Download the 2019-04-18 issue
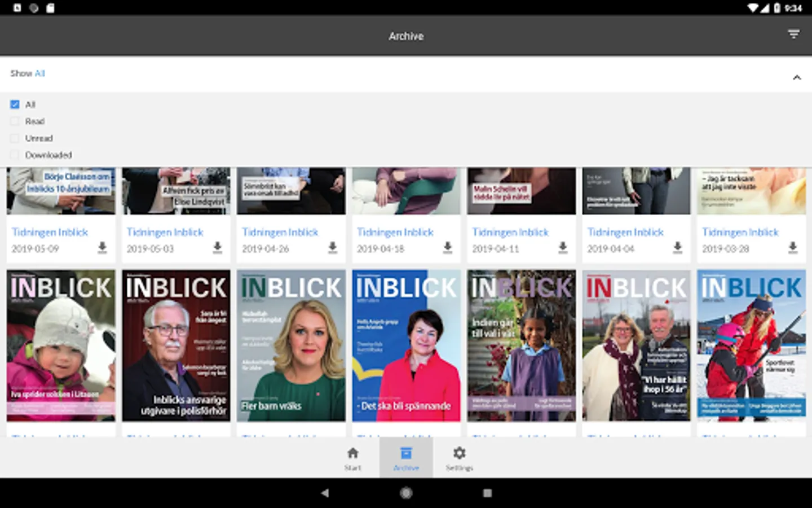 [x=448, y=247]
